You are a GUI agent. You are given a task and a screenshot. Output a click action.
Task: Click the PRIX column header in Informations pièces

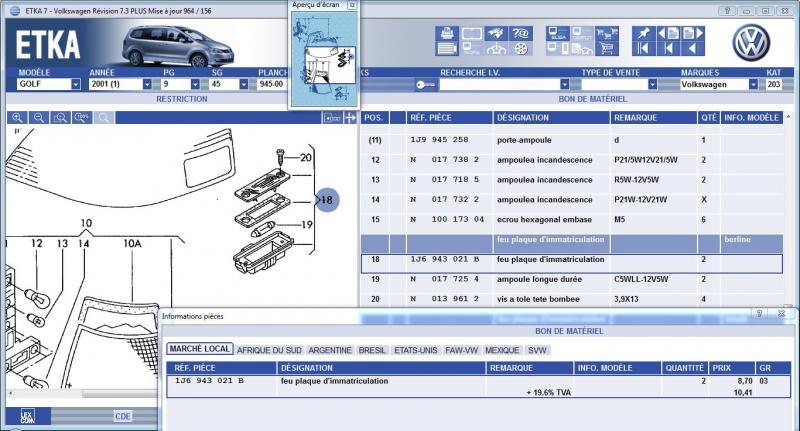(x=732, y=368)
